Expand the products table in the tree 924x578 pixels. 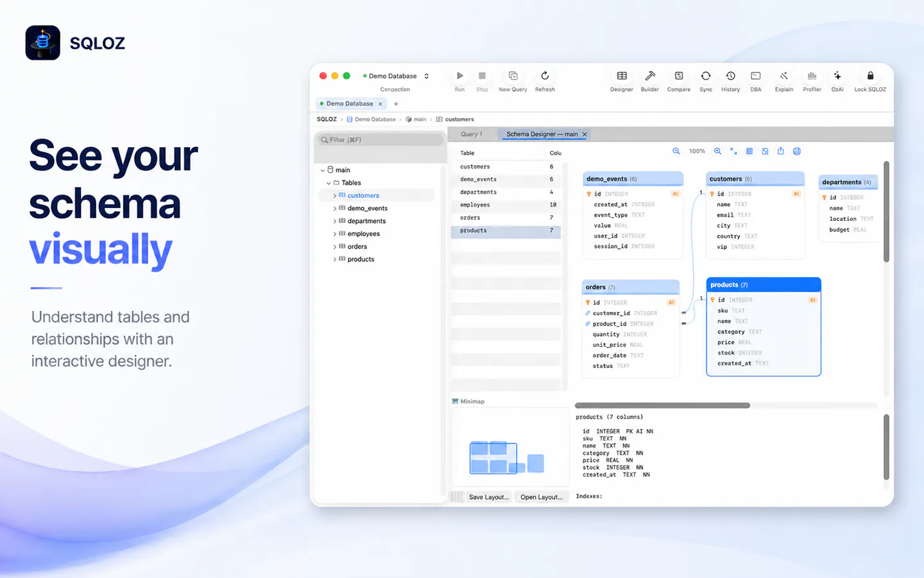[x=335, y=259]
